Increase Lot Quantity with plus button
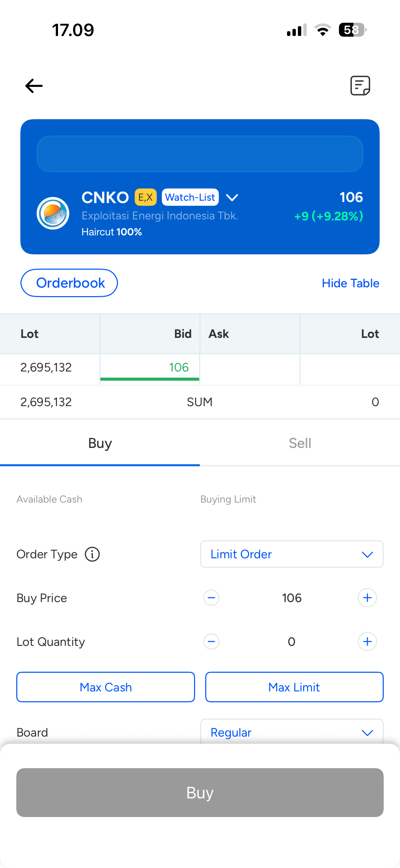400x868 pixels. [x=367, y=641]
